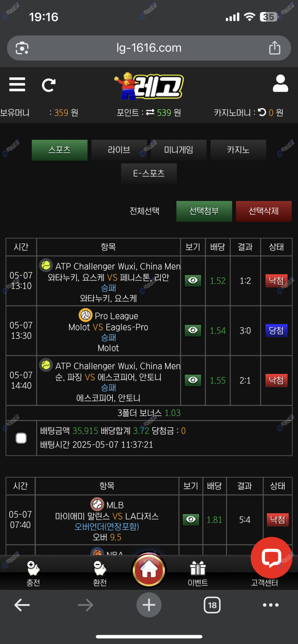Switch to the 미니게임 tab

click(x=178, y=150)
